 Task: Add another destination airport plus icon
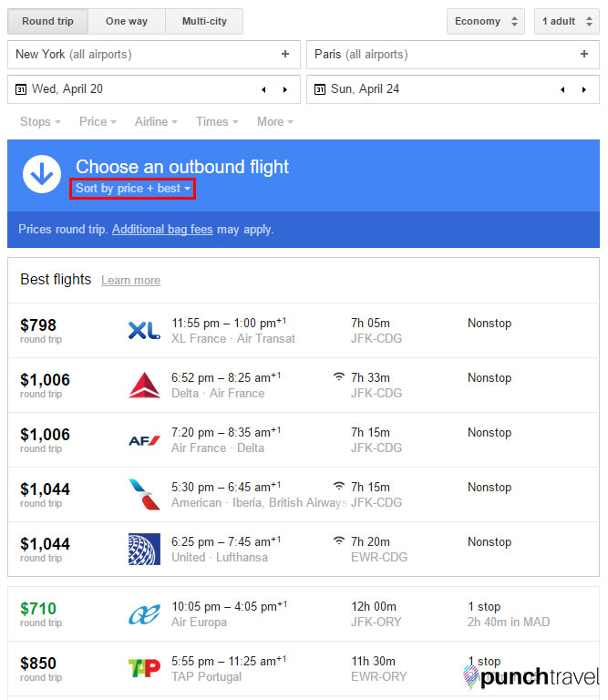pyautogui.click(x=584, y=54)
